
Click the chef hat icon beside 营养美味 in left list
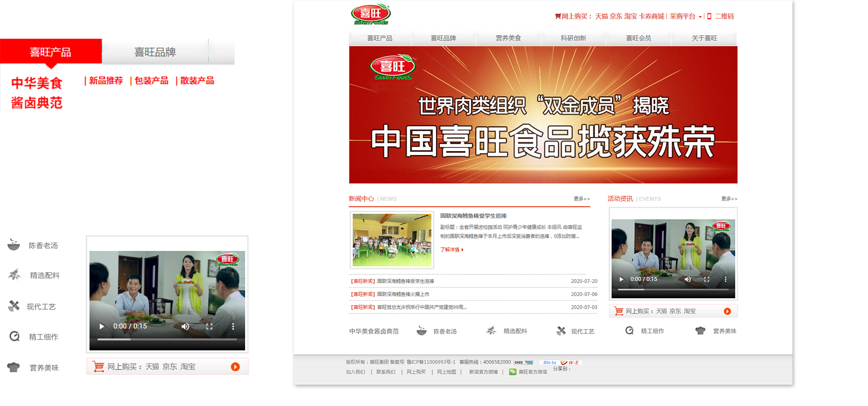[13, 367]
